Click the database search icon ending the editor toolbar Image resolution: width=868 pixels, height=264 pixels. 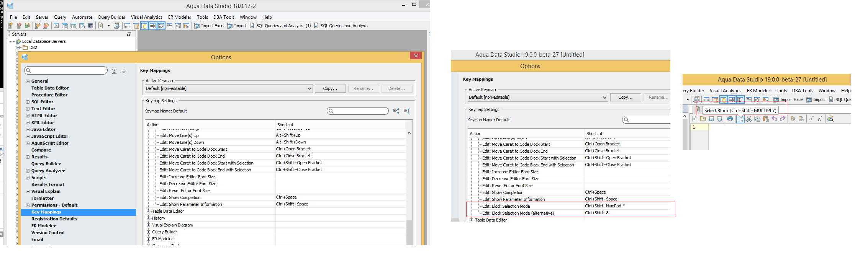pyautogui.click(x=830, y=119)
